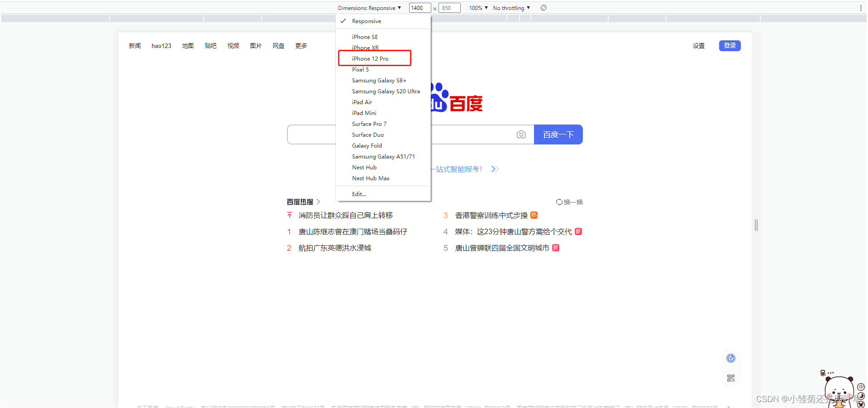Pick iPad Air from the list

(x=383, y=102)
